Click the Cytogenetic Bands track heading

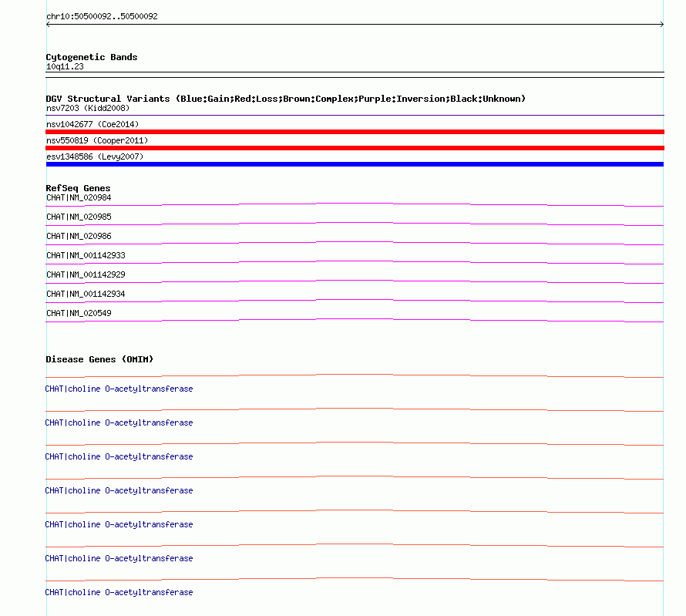(x=92, y=57)
